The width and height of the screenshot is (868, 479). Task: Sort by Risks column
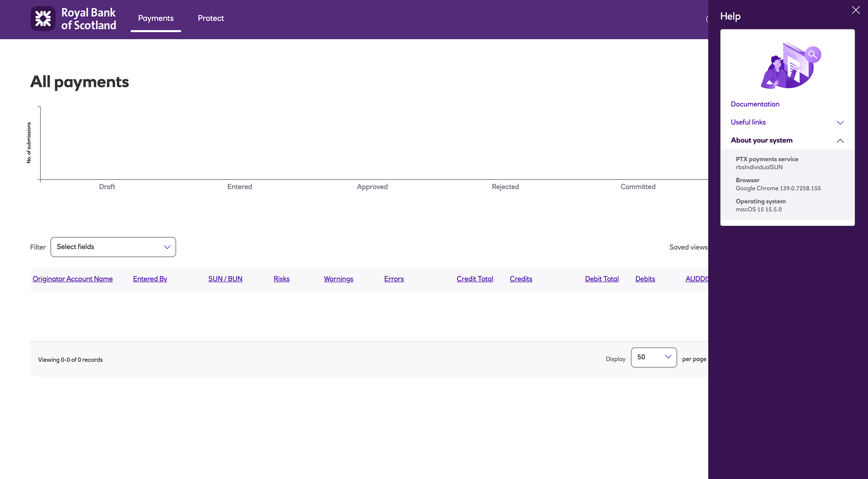281,279
